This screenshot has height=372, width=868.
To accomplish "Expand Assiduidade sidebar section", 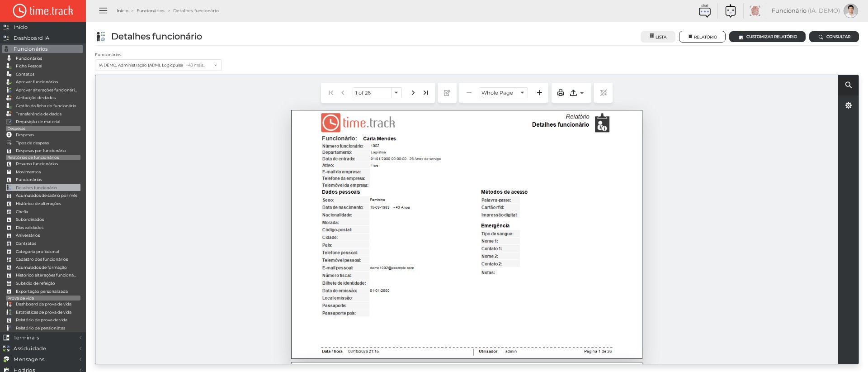I will click(x=42, y=348).
